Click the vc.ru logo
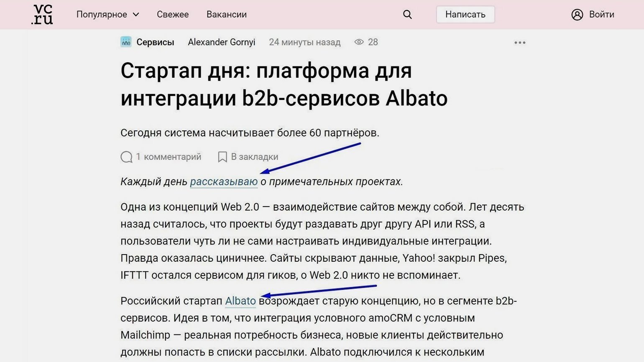This screenshot has width=644, height=362. coord(42,15)
